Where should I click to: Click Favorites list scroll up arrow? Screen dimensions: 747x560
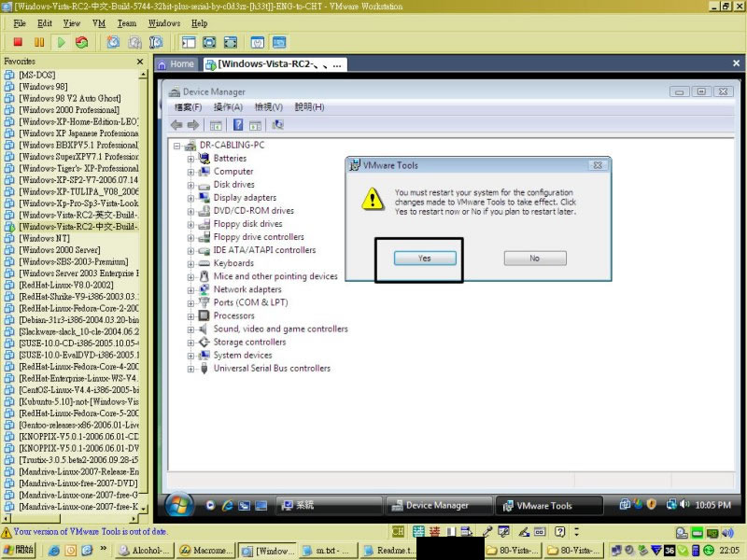(144, 75)
